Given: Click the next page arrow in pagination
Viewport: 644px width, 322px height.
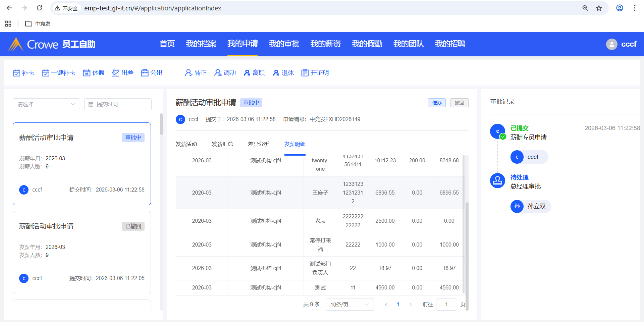Looking at the screenshot, I should (x=410, y=305).
